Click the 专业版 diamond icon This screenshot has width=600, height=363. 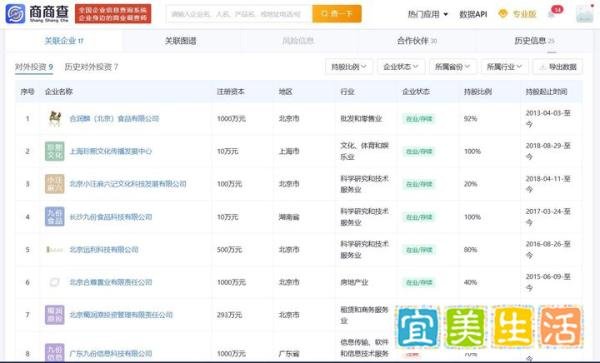coord(503,14)
